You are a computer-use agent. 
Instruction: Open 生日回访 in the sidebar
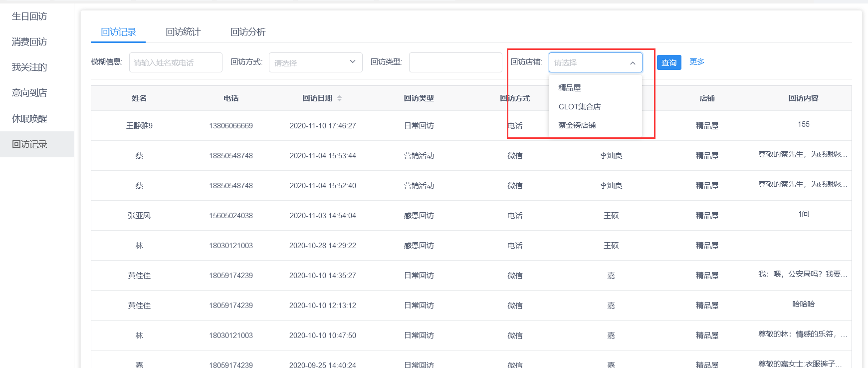[x=29, y=16]
